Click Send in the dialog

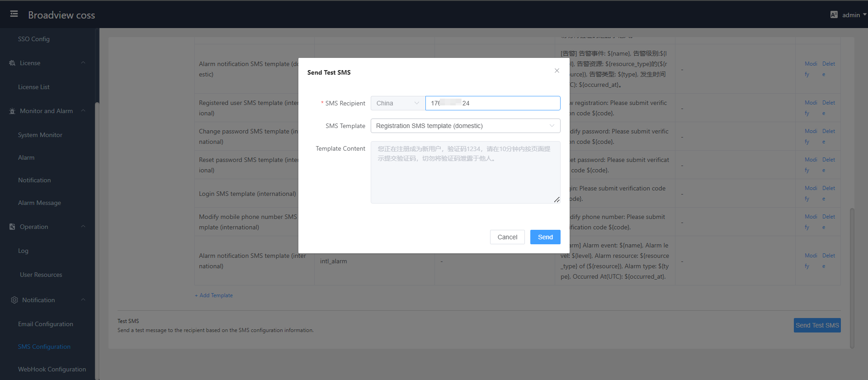click(x=545, y=237)
